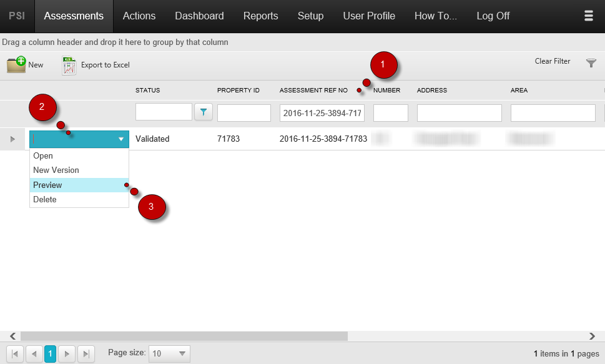Click the 2016-11-25-3894-71783 reference cell

(323, 139)
